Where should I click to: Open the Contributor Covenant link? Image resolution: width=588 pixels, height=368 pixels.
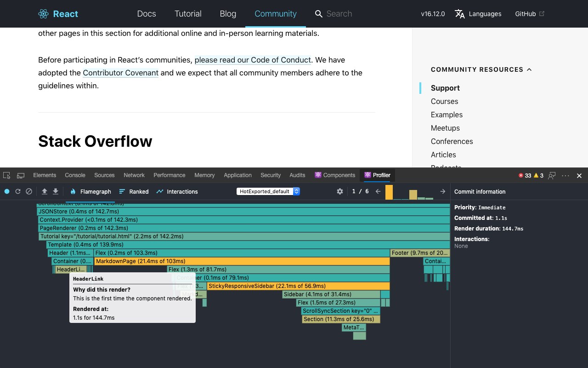121,73
